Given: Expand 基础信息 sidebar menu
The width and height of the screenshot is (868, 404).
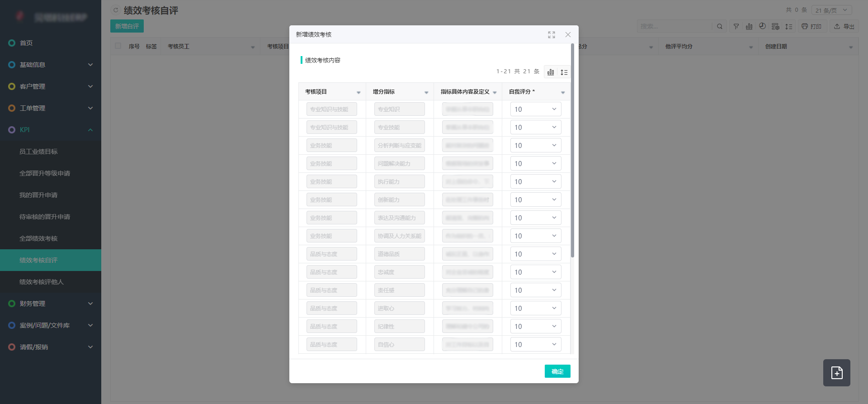Looking at the screenshot, I should [x=51, y=65].
